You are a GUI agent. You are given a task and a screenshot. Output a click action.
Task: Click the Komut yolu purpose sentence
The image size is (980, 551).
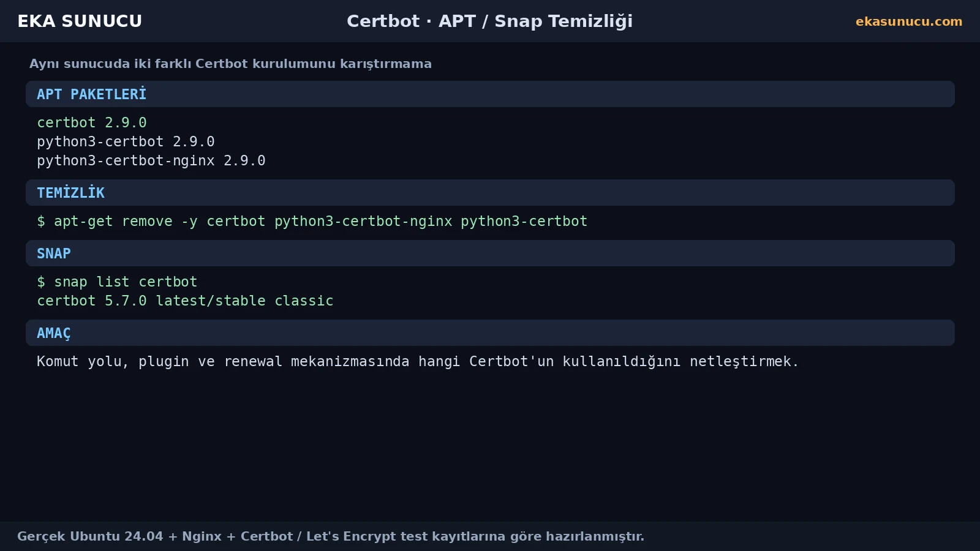(x=418, y=361)
